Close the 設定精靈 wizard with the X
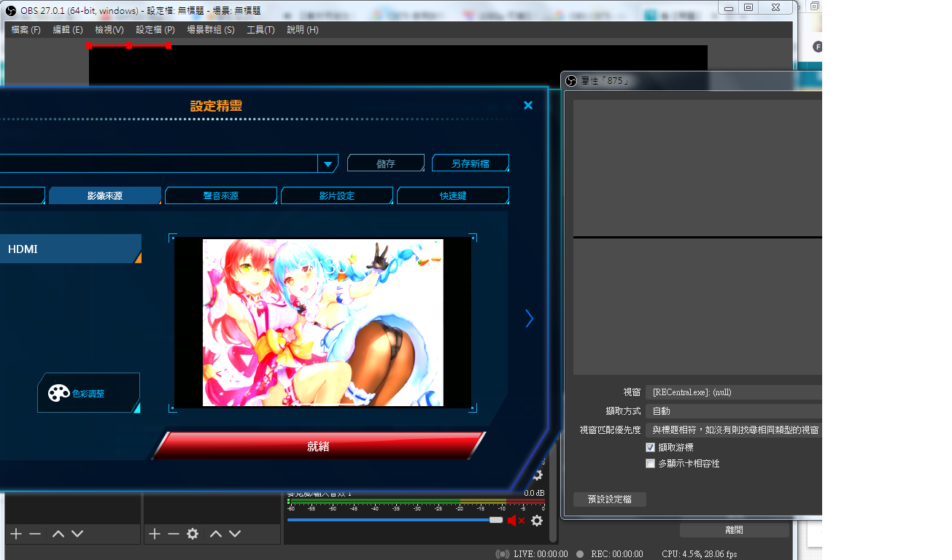The width and height of the screenshot is (952, 560). (x=528, y=105)
